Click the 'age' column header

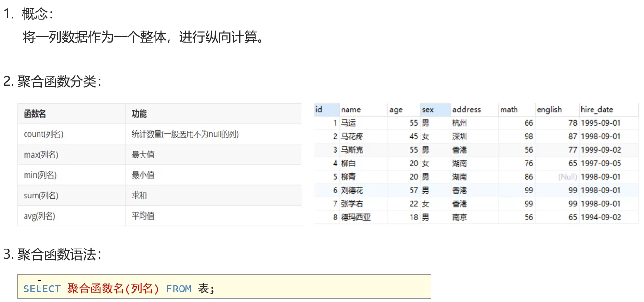(404, 109)
